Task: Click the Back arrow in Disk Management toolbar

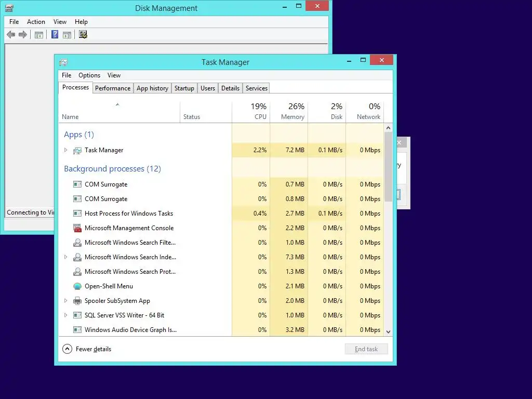Action: click(x=11, y=34)
